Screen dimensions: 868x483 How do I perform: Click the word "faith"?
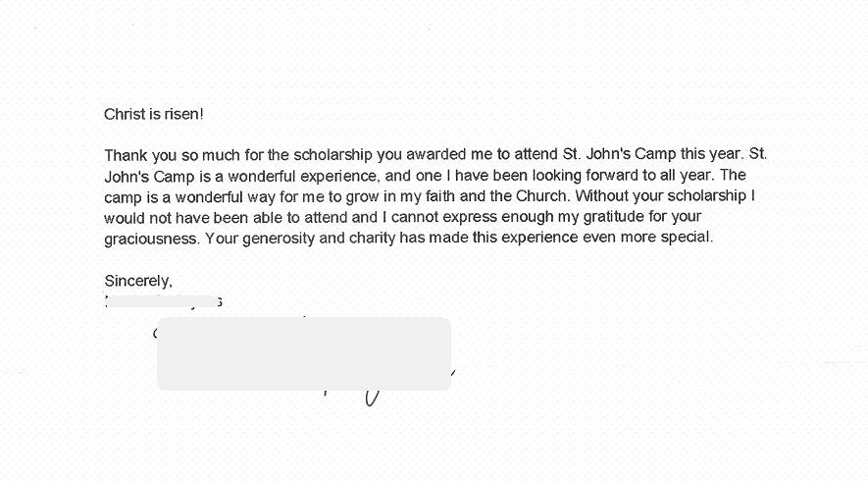[x=440, y=196]
